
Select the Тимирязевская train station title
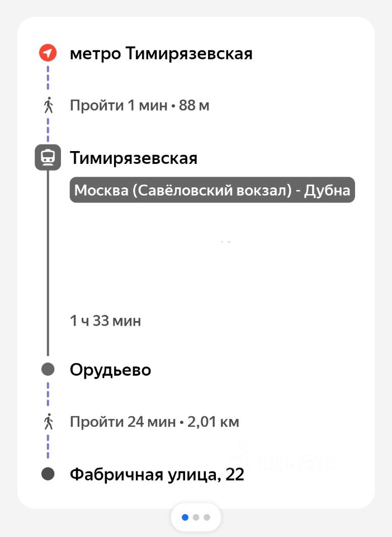[133, 158]
